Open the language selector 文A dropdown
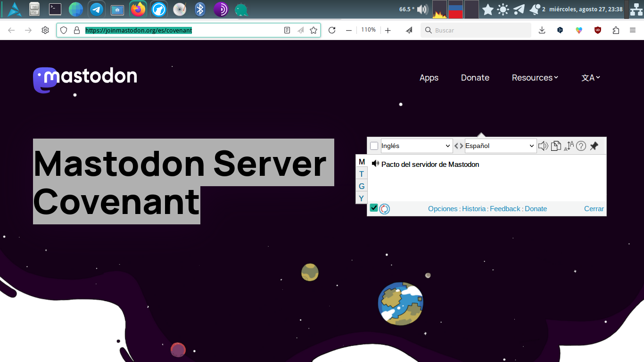Image resolution: width=644 pixels, height=362 pixels. click(x=591, y=78)
